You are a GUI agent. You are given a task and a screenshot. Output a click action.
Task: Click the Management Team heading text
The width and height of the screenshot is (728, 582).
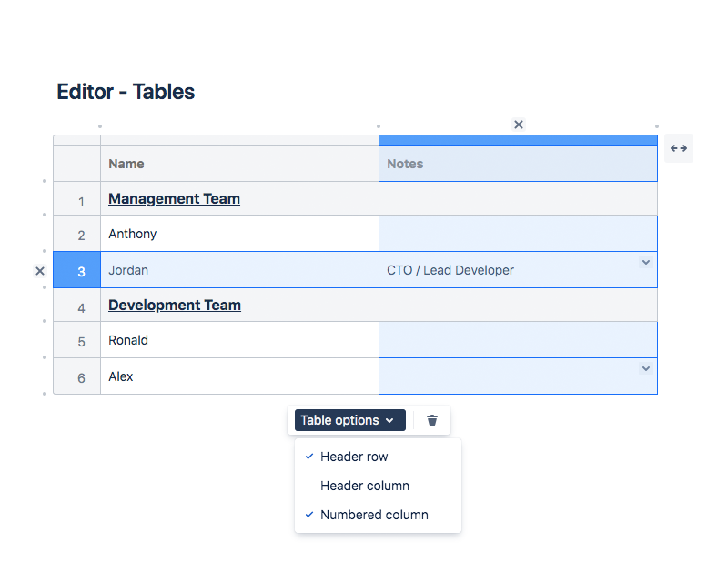(174, 198)
